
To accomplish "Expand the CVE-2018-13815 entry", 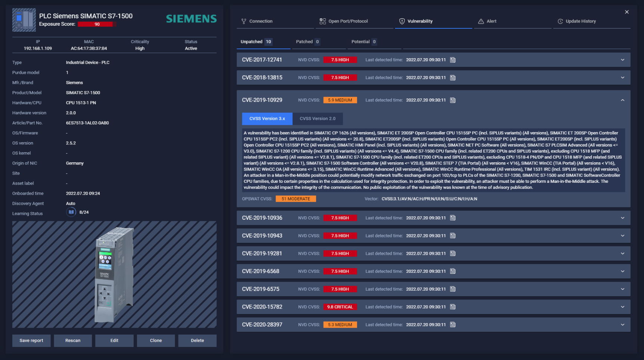I will click(623, 78).
